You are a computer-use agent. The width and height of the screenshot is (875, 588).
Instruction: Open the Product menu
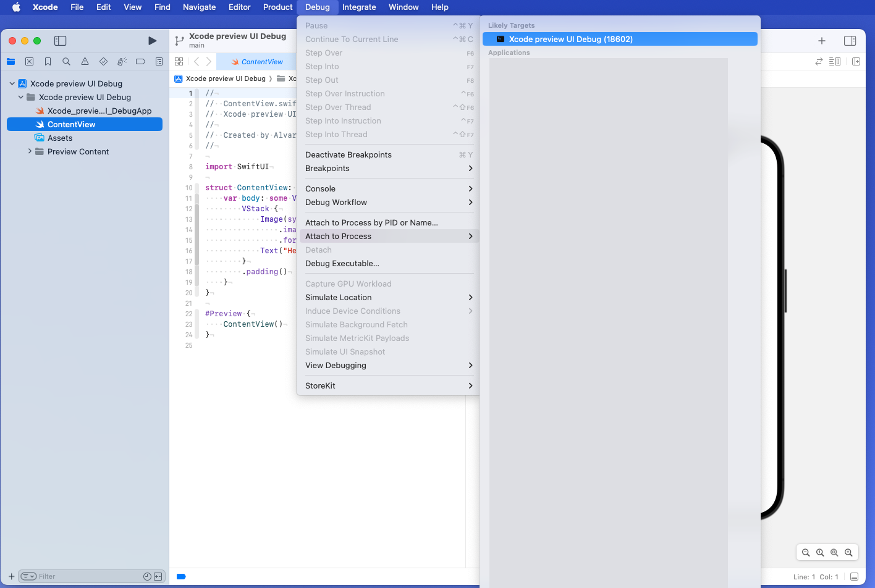click(x=277, y=7)
